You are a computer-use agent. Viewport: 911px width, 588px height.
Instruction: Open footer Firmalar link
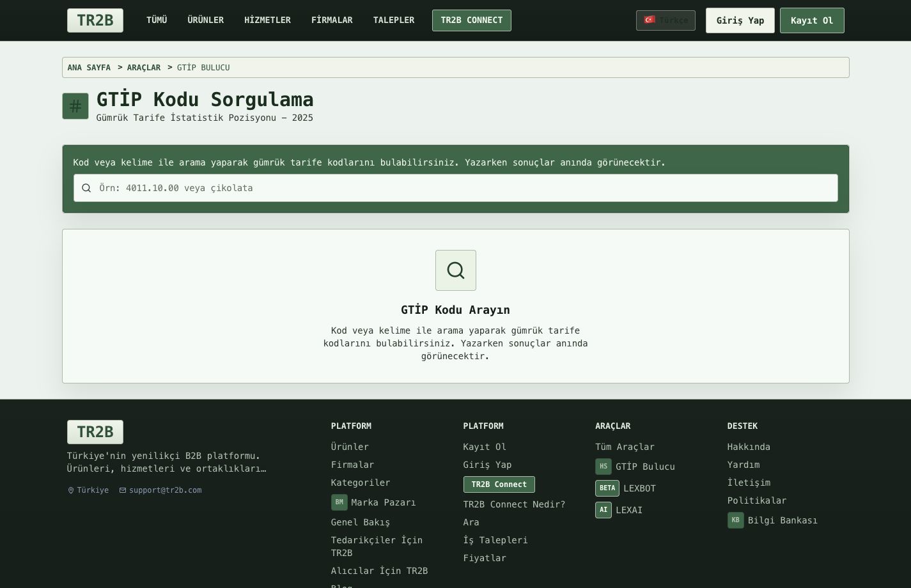352,465
